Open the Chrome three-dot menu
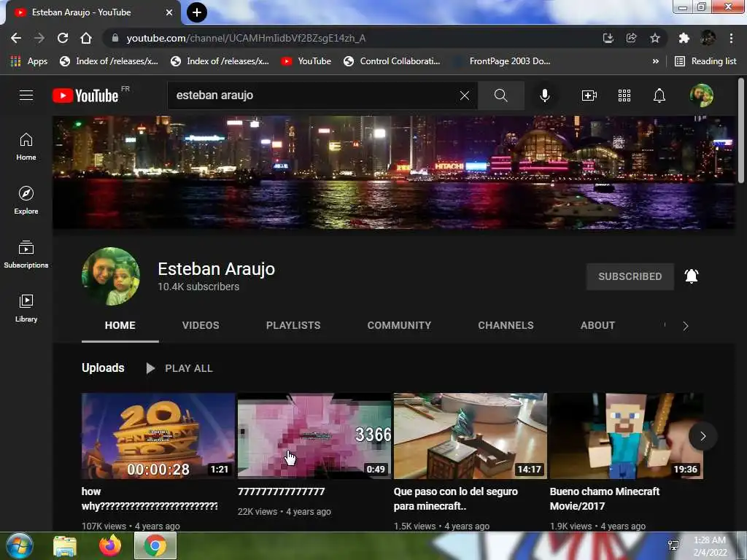This screenshot has height=560, width=747. click(x=731, y=38)
